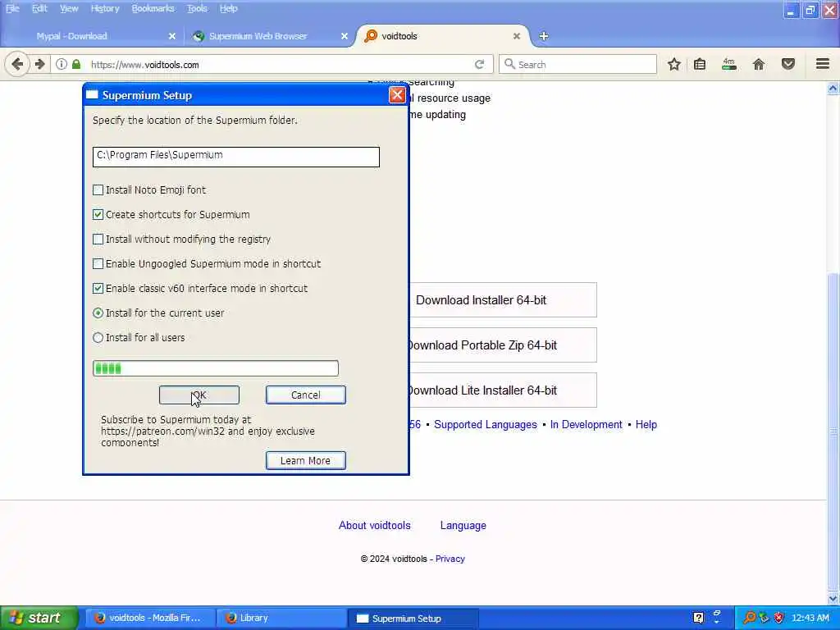
Task: Open the Bookmarks menu
Action: [x=153, y=8]
